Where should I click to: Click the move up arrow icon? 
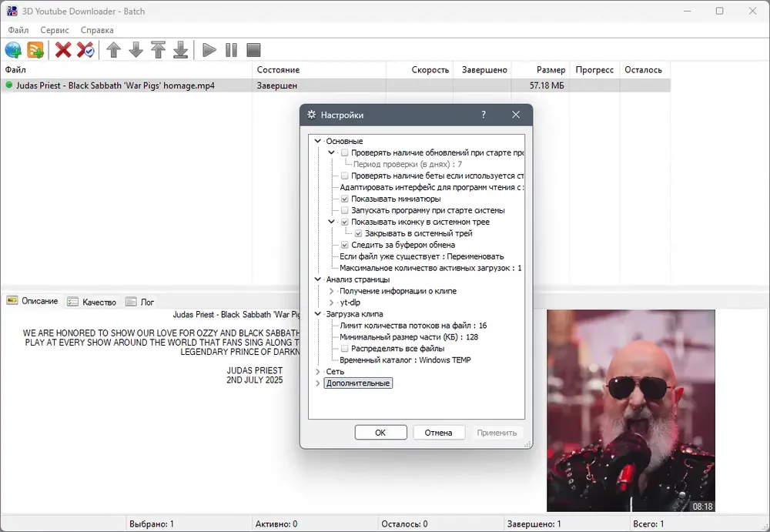(113, 50)
